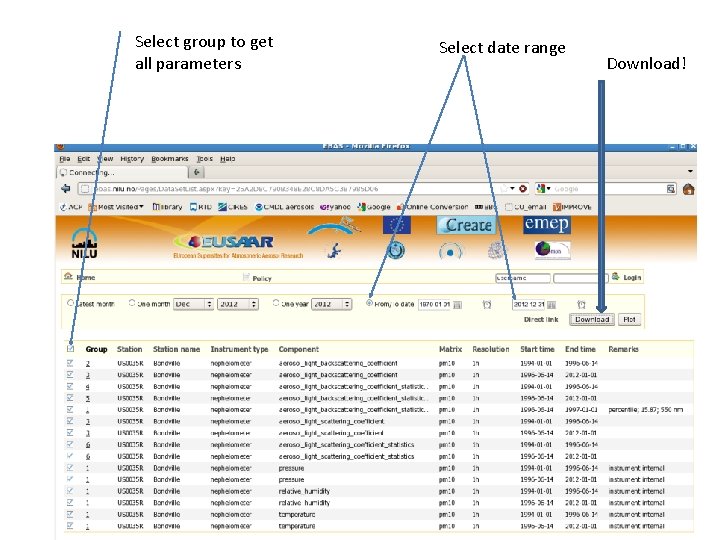Open the Yahoo bookmark
This screenshot has width=720, height=540.
335,207
